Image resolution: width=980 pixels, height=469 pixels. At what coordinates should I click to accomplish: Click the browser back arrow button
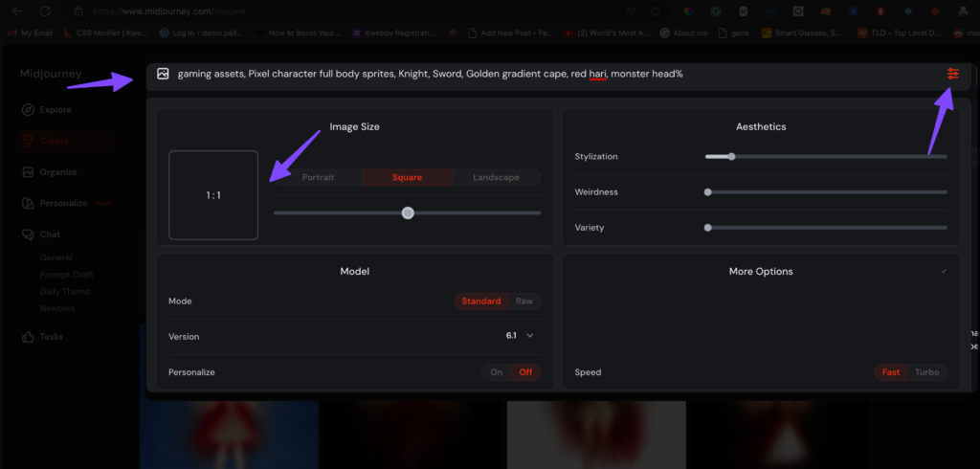[x=18, y=11]
